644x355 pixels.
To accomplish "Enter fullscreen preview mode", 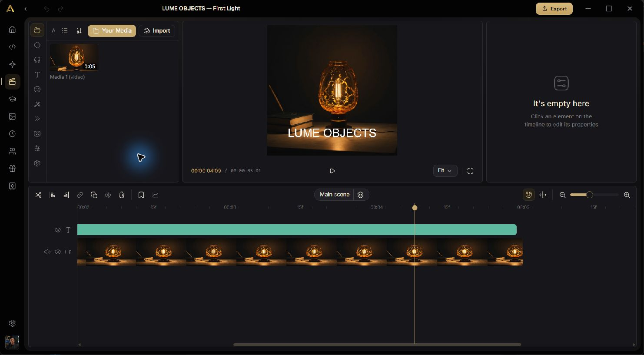I will click(470, 171).
